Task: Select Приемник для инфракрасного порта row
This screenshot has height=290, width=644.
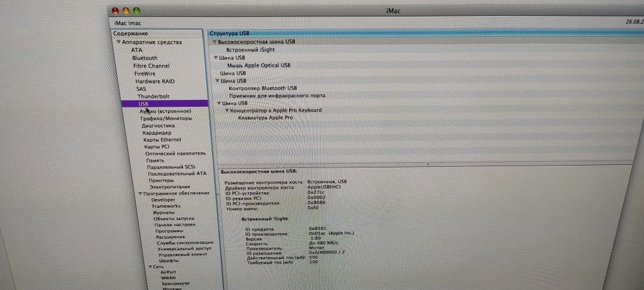Action: coord(277,96)
